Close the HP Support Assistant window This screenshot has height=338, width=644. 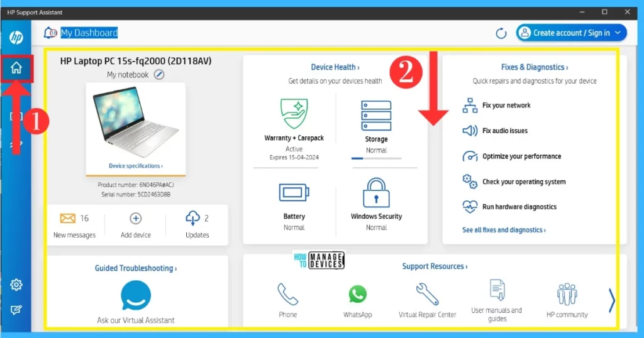627,13
